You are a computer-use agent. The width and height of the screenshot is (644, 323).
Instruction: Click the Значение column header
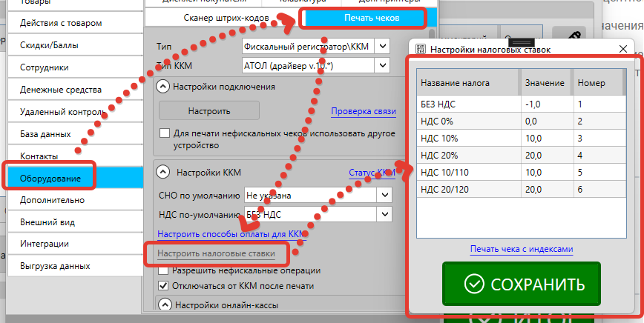coord(548,83)
